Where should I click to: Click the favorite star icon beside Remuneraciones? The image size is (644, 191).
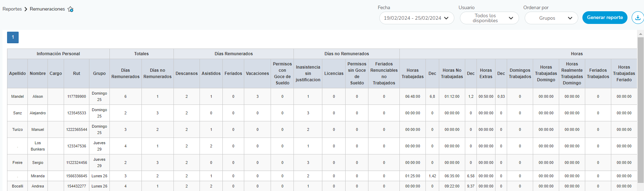point(70,9)
